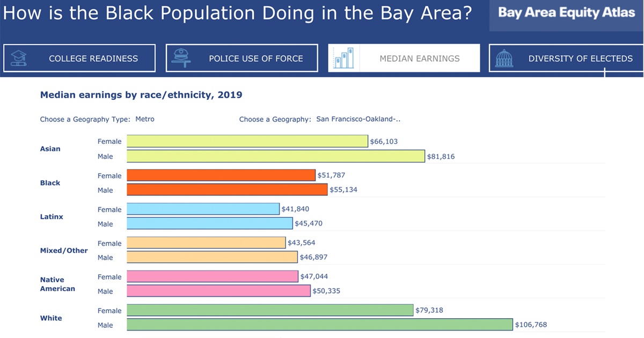644x338 pixels.
Task: Click the White Male green bar
Action: coord(319,325)
